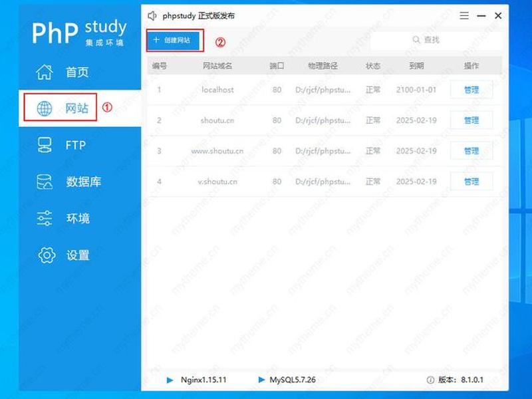The height and width of the screenshot is (399, 532).
Task: Click the 端口 column header
Action: [x=277, y=66]
